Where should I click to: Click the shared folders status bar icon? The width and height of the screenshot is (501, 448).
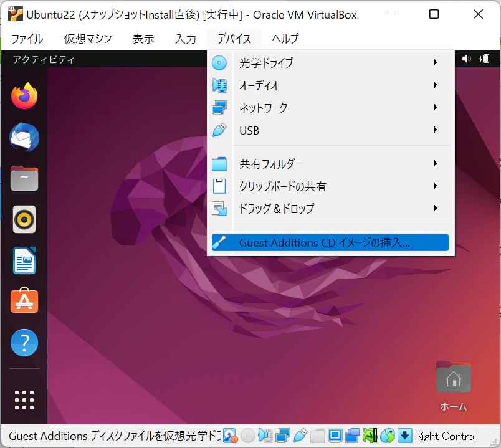click(x=318, y=436)
